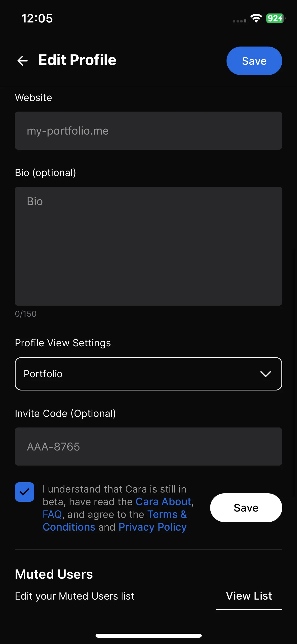This screenshot has height=644, width=297.
Task: Open the FAQ link
Action: (52, 514)
